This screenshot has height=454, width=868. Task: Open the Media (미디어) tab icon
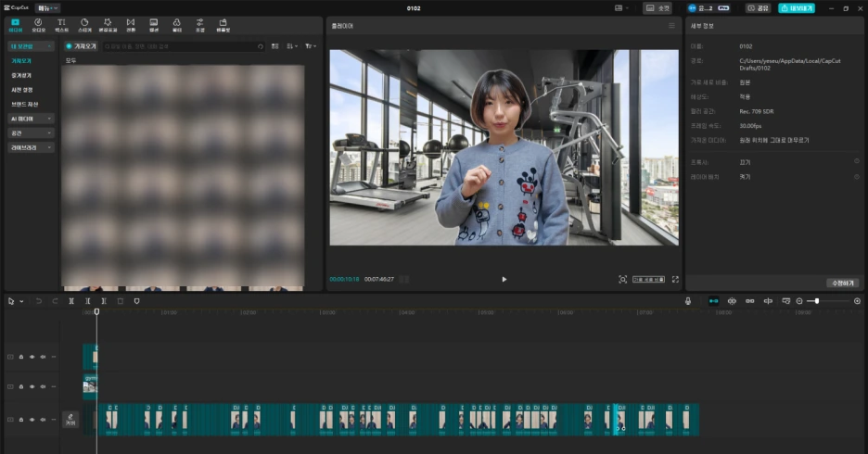point(15,25)
